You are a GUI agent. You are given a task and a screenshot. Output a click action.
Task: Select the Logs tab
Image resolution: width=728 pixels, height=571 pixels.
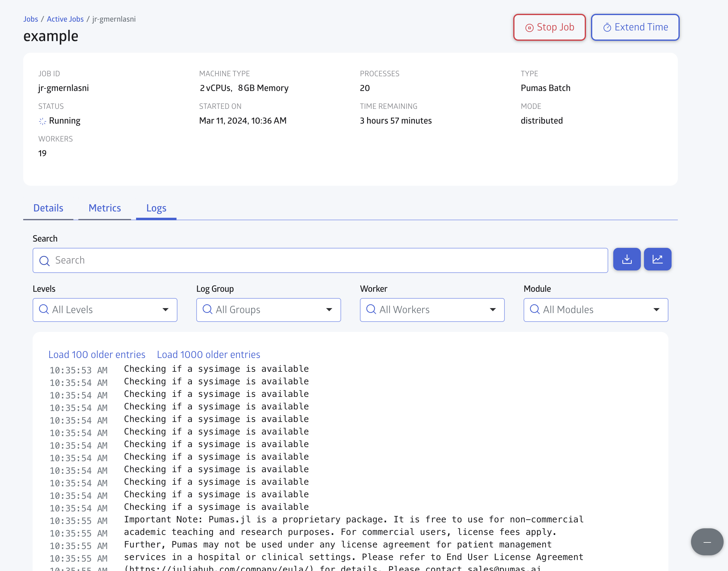tap(156, 208)
